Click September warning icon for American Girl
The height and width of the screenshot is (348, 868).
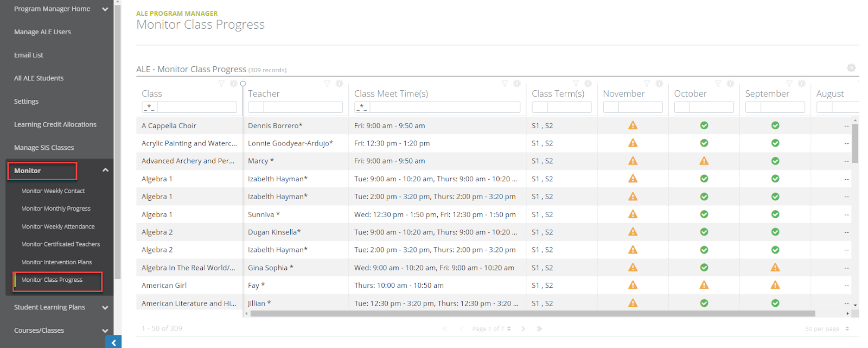pos(775,285)
